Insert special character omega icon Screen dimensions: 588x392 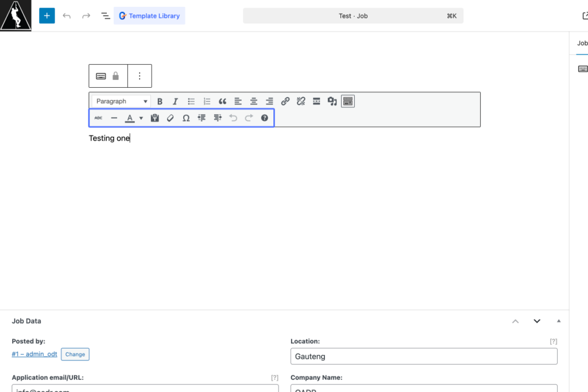(x=186, y=118)
